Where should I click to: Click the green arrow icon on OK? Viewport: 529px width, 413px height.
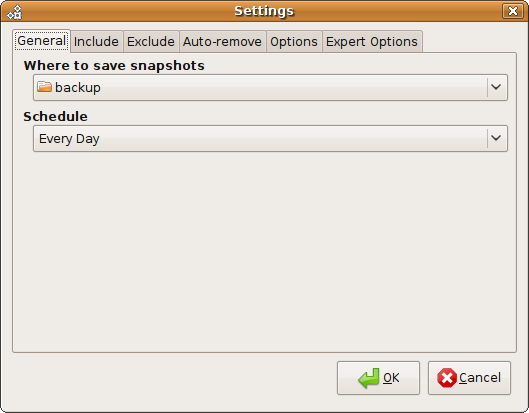click(x=369, y=378)
